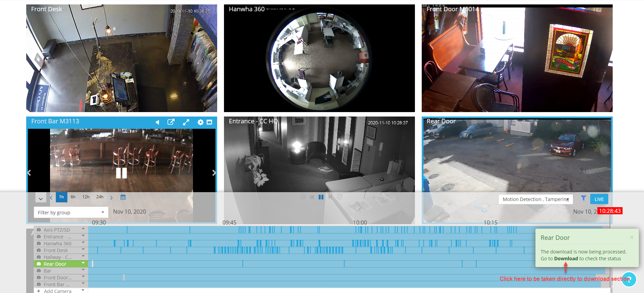This screenshot has width=644, height=293.
Task: Open Bar row dropdown arrow
Action: [83, 270]
